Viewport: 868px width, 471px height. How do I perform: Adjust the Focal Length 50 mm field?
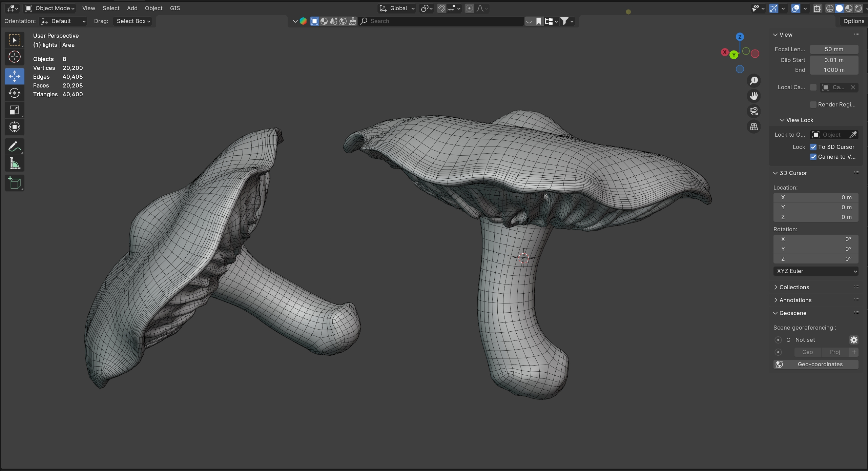[834, 49]
